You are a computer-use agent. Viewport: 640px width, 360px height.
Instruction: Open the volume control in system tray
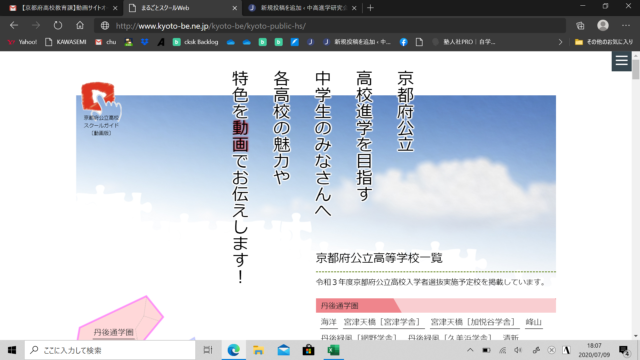[x=518, y=350]
